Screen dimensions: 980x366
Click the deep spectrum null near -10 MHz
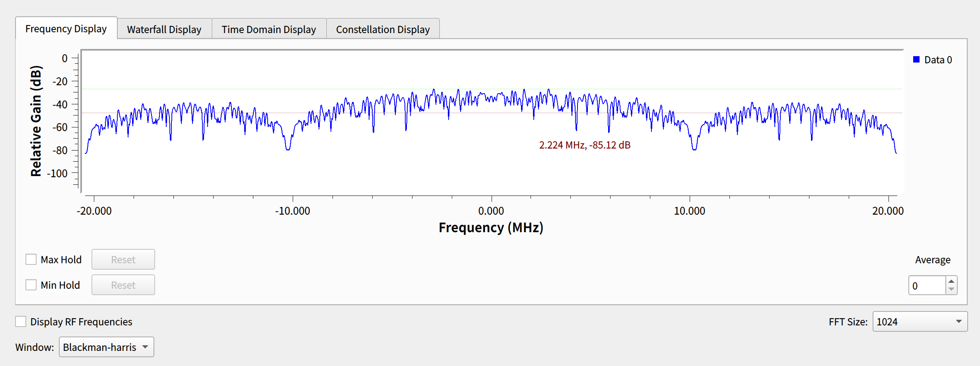[288, 149]
